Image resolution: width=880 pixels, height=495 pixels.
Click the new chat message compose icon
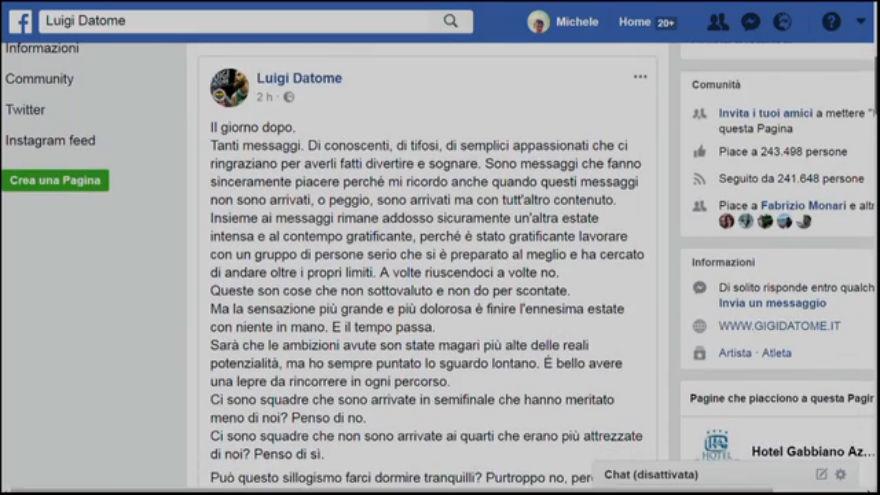[821, 474]
